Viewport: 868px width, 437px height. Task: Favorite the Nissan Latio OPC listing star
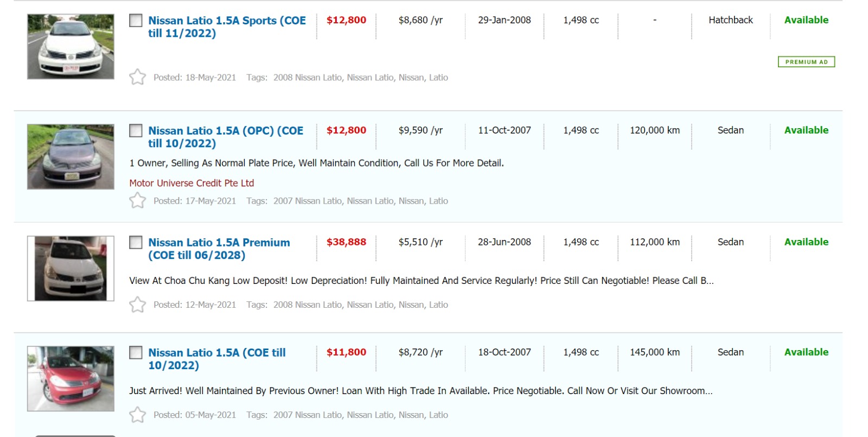coord(137,200)
